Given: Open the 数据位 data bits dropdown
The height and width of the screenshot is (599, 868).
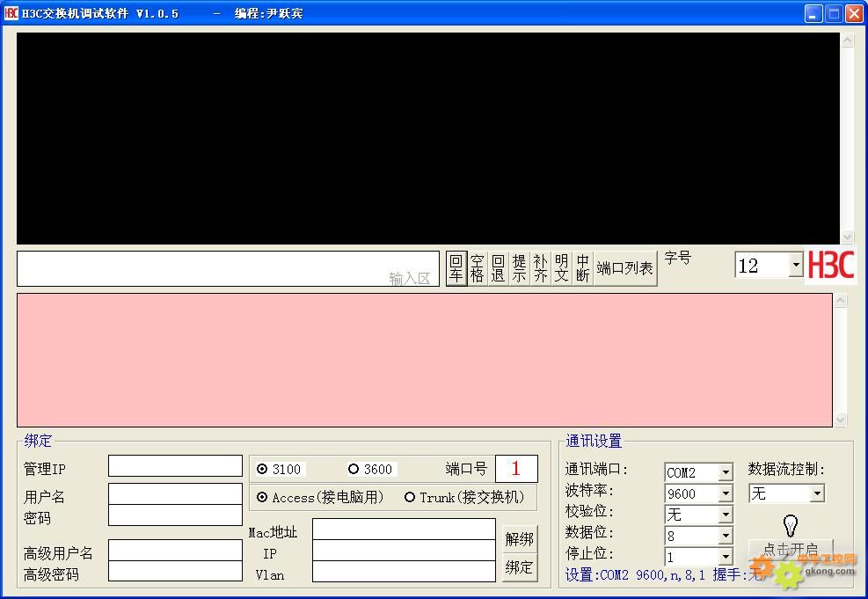Looking at the screenshot, I should (726, 536).
